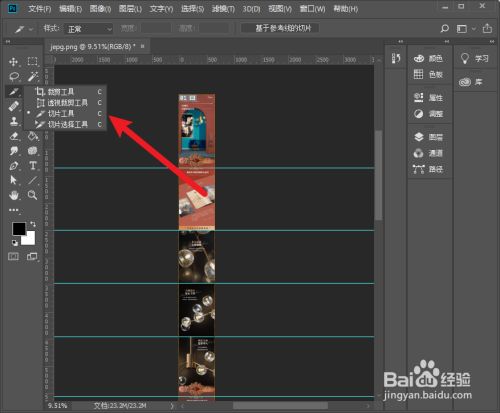The image size is (500, 413).
Task: Open the 帮助(H) menu
Action: (346, 9)
